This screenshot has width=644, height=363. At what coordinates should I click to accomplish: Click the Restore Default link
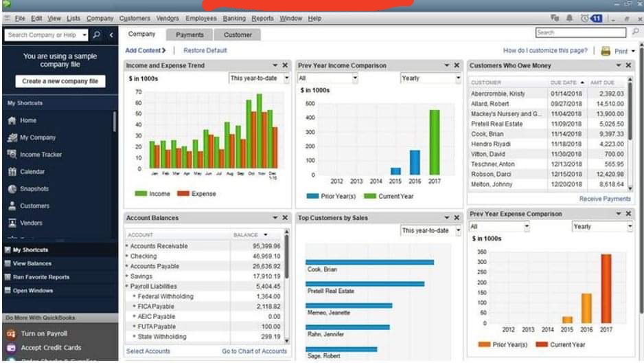click(205, 51)
